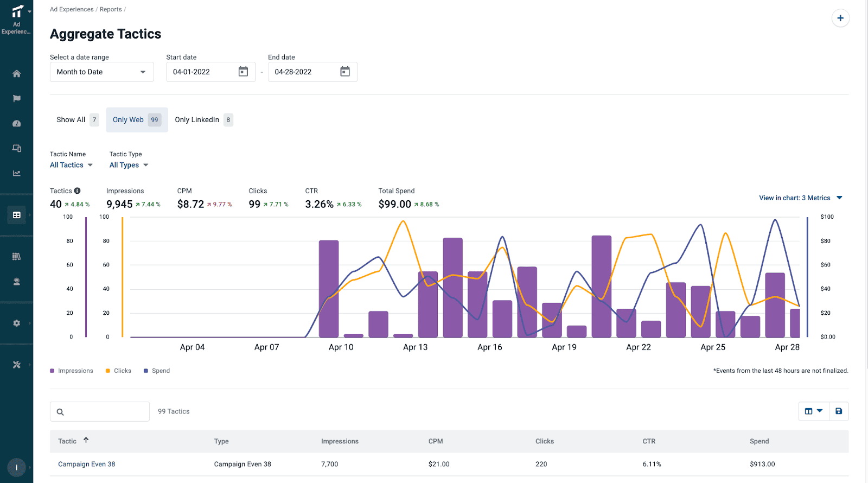Open the settings gear in sidebar
868x483 pixels.
click(x=16, y=323)
